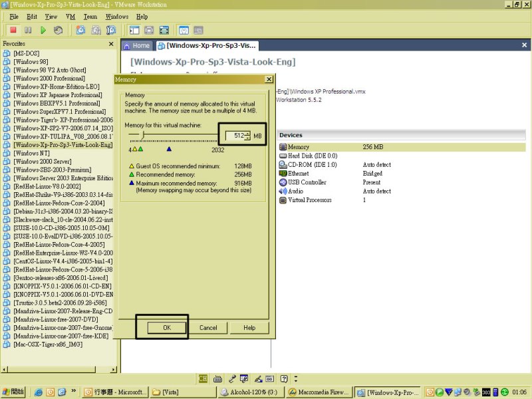Viewport: 532px width, 399px height.
Task: Click the green play icon in system tray
Action: [x=440, y=392]
